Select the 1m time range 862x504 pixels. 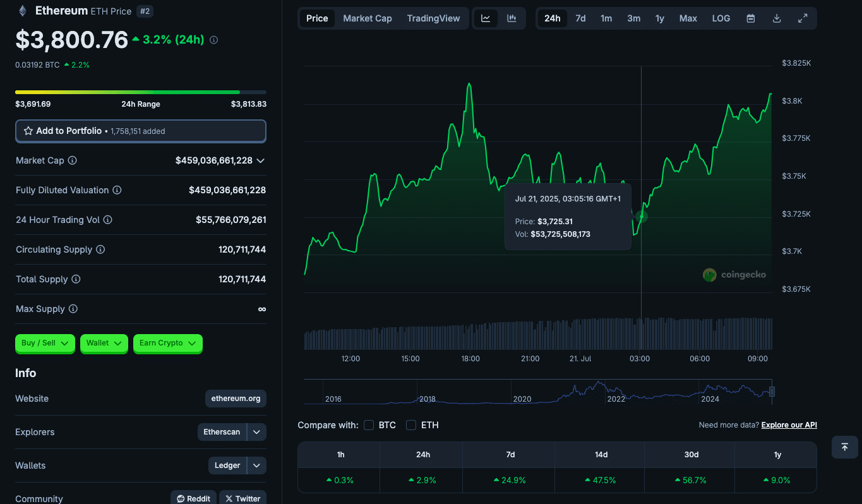(x=606, y=18)
